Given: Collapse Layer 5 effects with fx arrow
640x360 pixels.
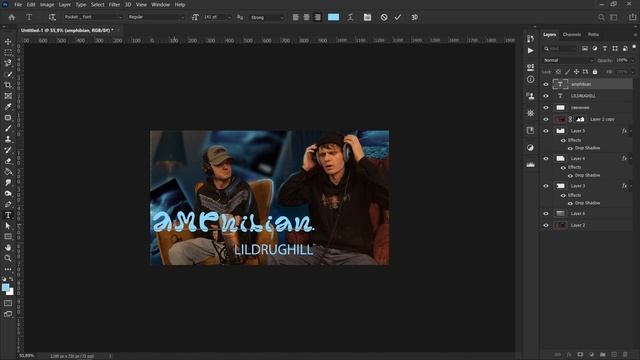Looking at the screenshot, I should 631,131.
